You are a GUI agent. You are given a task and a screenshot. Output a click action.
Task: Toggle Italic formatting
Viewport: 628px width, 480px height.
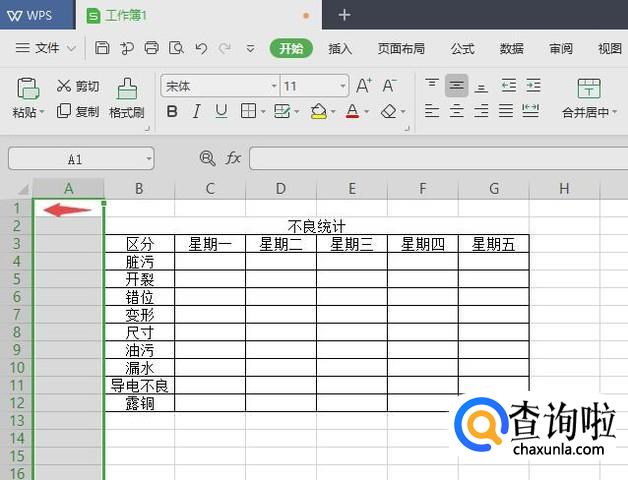197,111
